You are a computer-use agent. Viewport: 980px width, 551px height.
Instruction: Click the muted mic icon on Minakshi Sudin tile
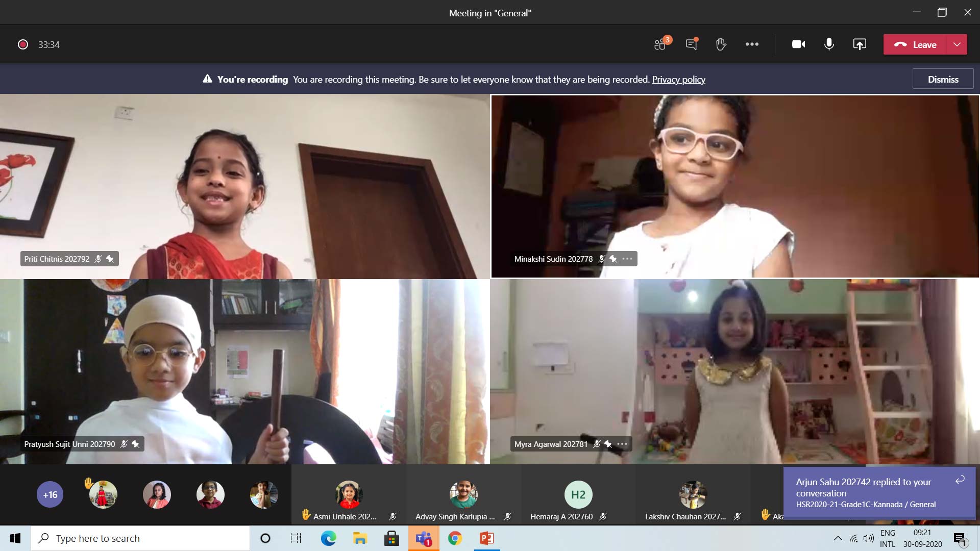tap(602, 259)
